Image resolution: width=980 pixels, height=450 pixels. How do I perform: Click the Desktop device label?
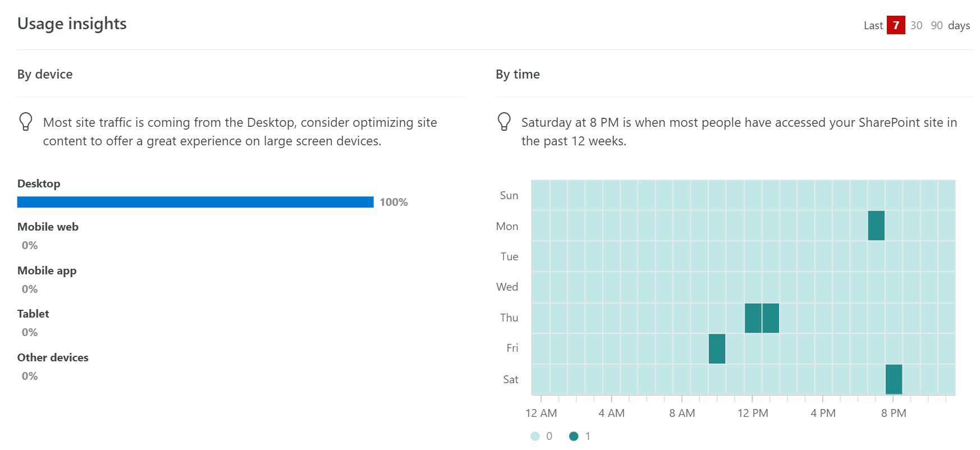click(x=39, y=183)
